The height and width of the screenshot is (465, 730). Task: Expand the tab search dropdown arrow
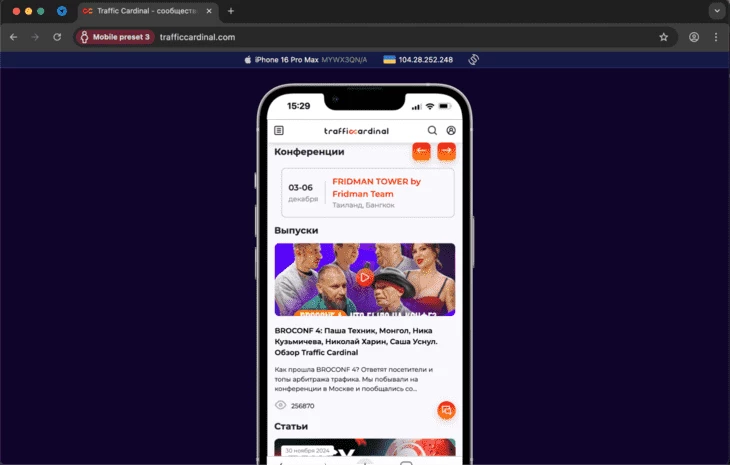click(x=717, y=11)
